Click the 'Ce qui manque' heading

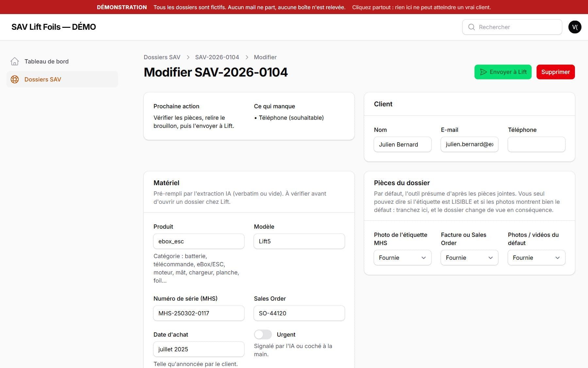pyautogui.click(x=274, y=106)
